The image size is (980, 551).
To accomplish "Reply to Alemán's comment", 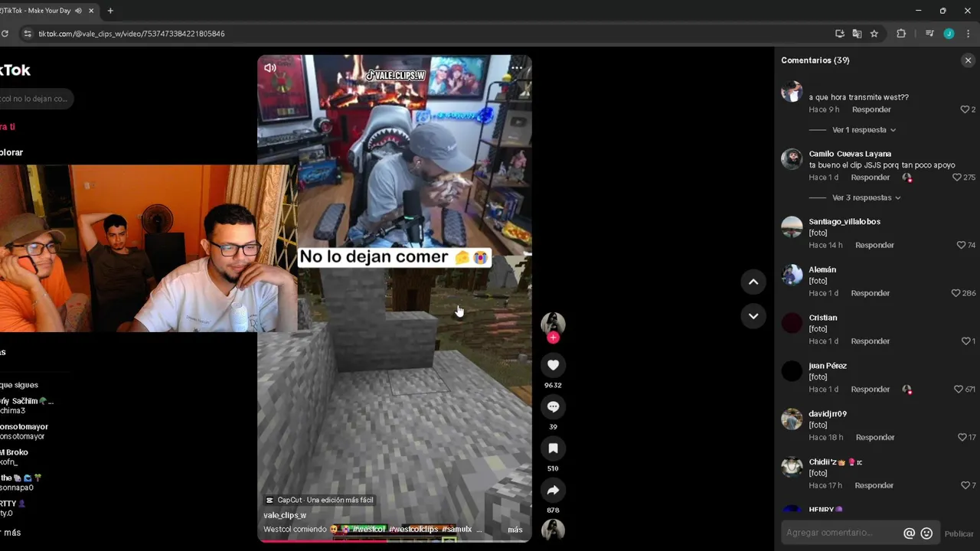I will coord(871,293).
